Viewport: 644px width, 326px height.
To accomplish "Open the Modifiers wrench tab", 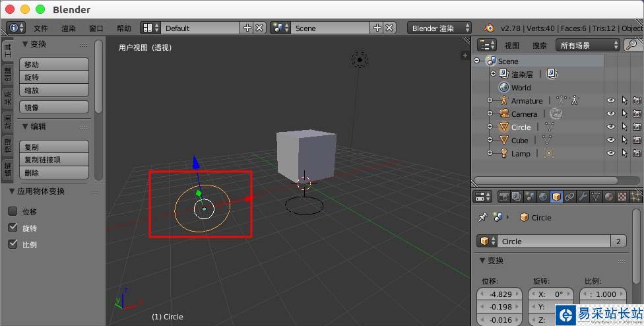I will (583, 197).
